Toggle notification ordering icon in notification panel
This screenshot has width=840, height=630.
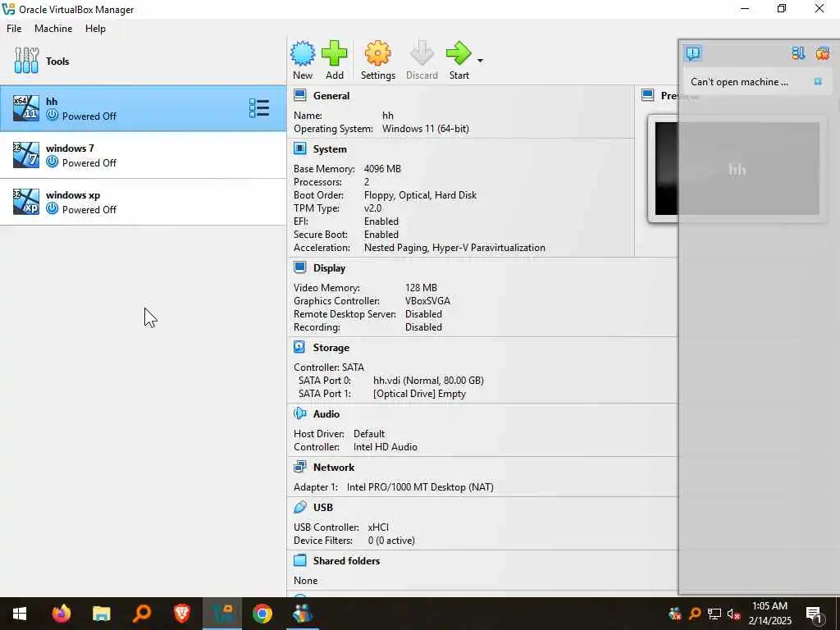[x=798, y=53]
